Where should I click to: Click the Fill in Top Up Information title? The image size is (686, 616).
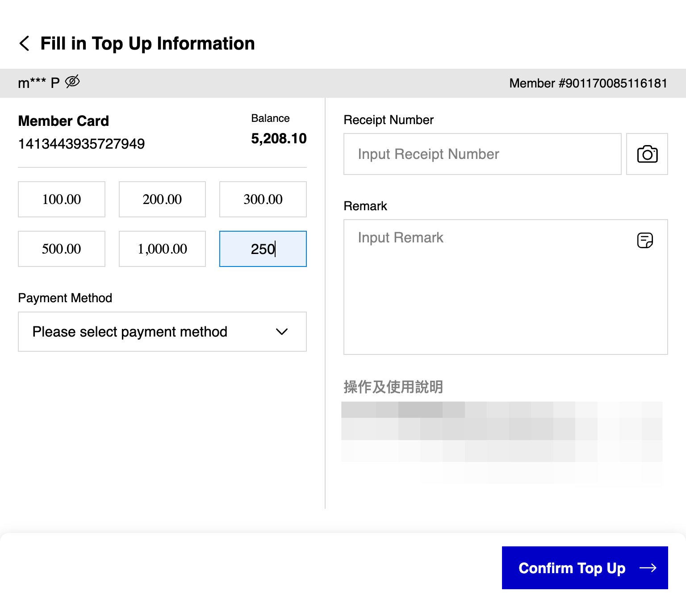[x=147, y=44]
